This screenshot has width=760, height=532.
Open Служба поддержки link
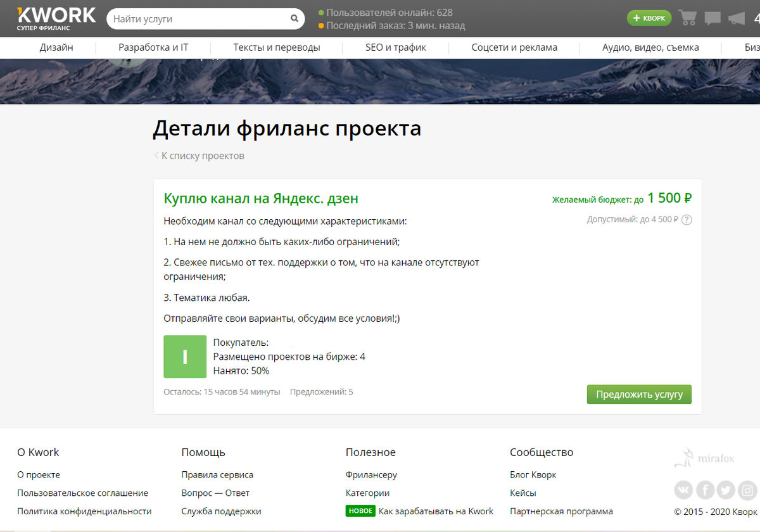221,511
